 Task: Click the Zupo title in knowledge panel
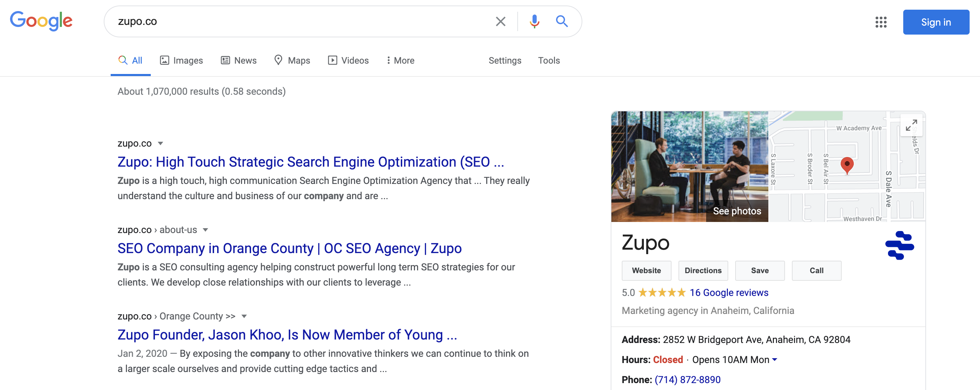(x=646, y=243)
